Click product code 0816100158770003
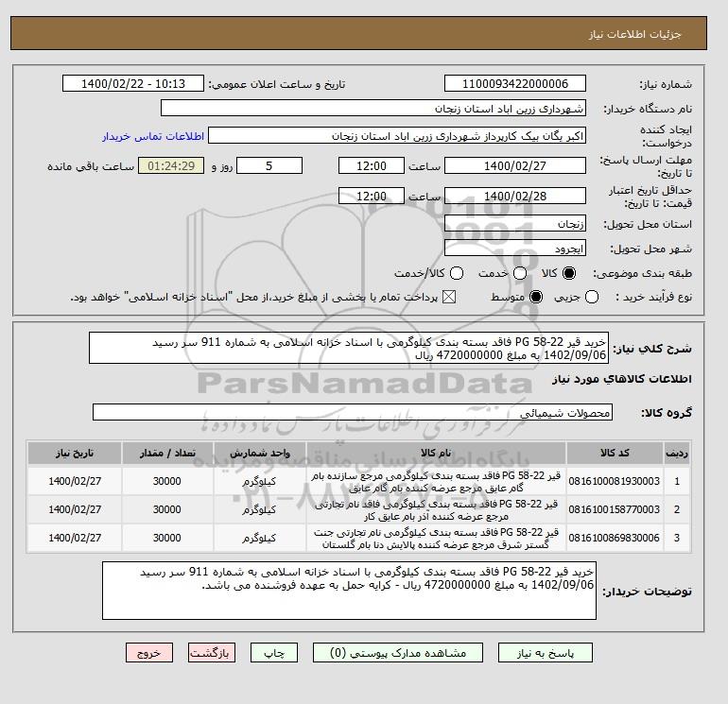The image size is (728, 704). click(614, 510)
